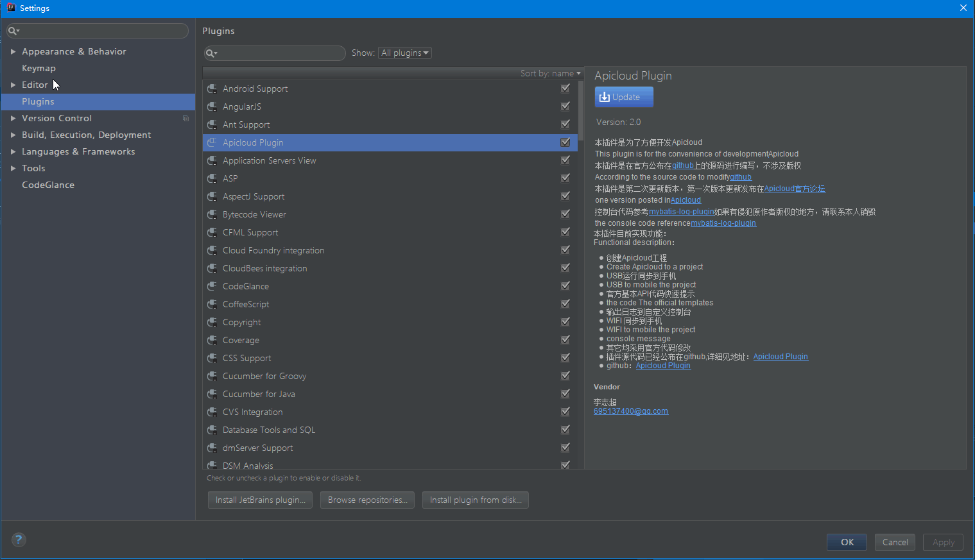Toggle the Ant Support checkbox

(565, 124)
